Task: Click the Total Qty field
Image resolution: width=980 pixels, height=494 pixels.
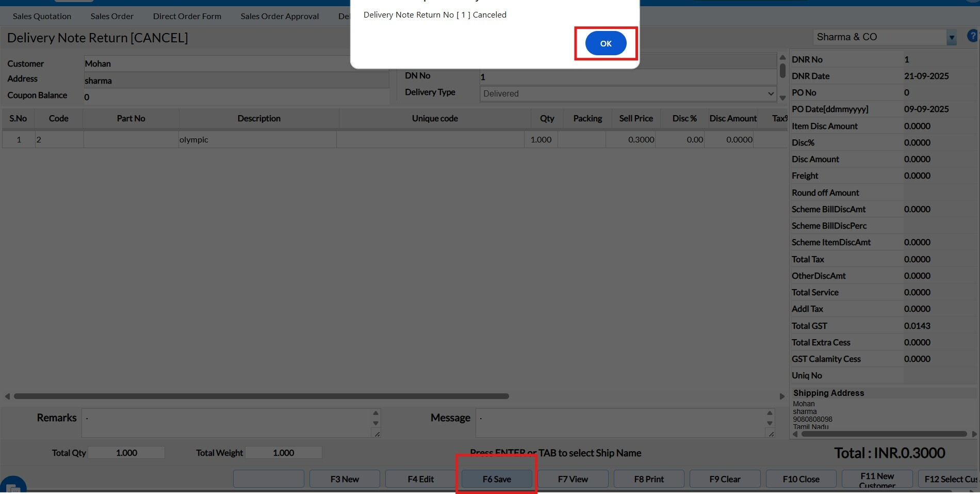Action: (126, 453)
